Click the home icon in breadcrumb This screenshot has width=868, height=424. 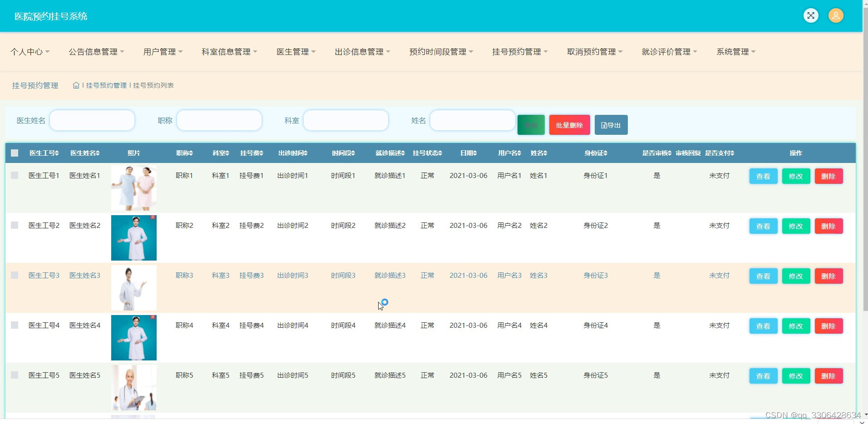(76, 85)
